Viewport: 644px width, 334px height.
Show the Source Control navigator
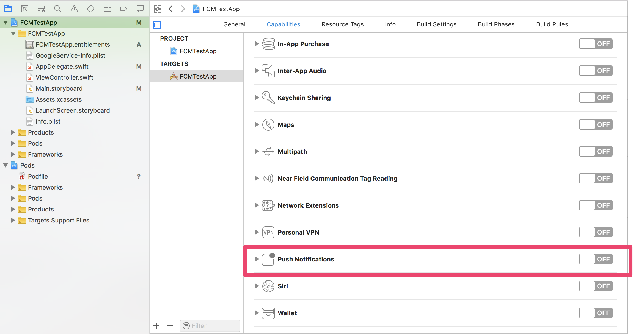pyautogui.click(x=25, y=9)
